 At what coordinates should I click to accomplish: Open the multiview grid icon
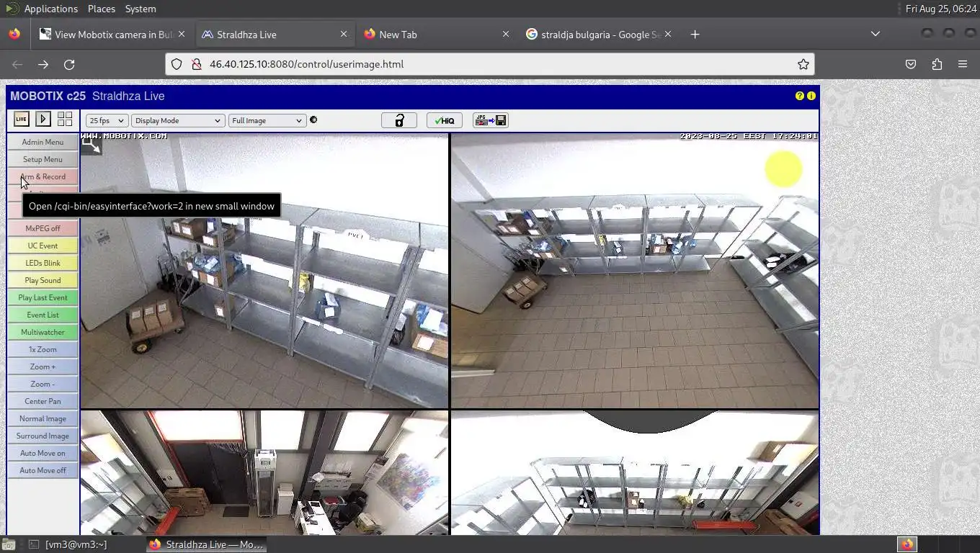65,120
